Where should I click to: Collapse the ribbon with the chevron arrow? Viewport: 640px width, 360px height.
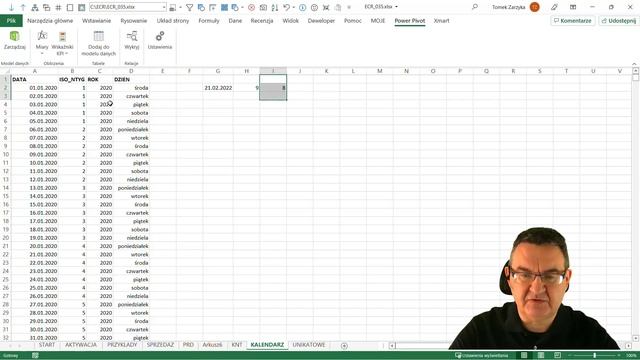(634, 64)
